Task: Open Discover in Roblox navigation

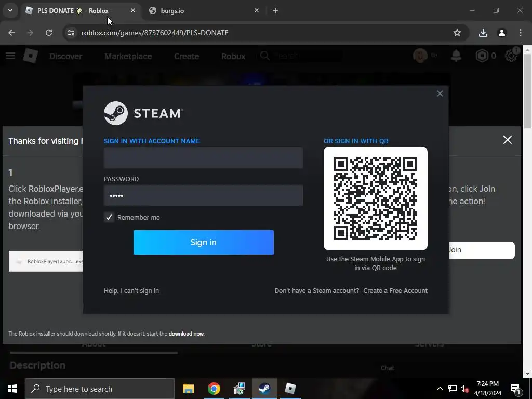Action: [x=66, y=56]
